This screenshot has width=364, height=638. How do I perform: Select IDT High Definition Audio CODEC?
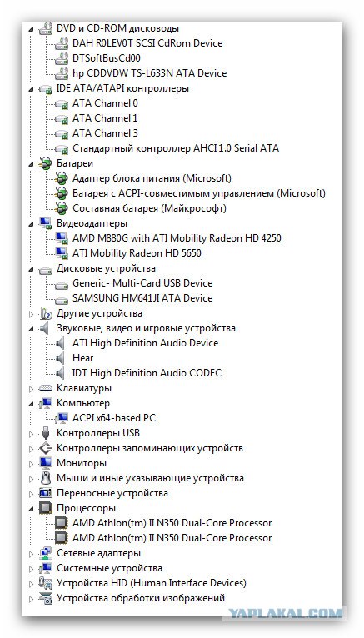click(x=147, y=373)
